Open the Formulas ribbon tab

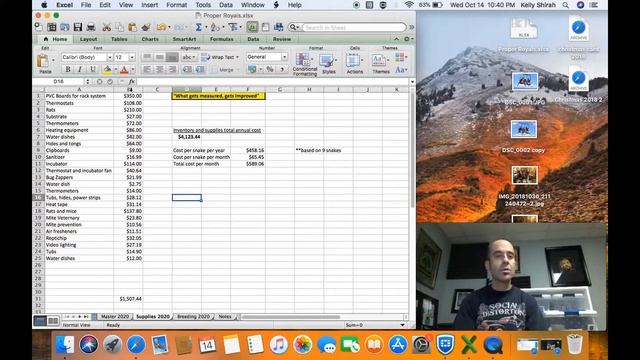(222, 39)
